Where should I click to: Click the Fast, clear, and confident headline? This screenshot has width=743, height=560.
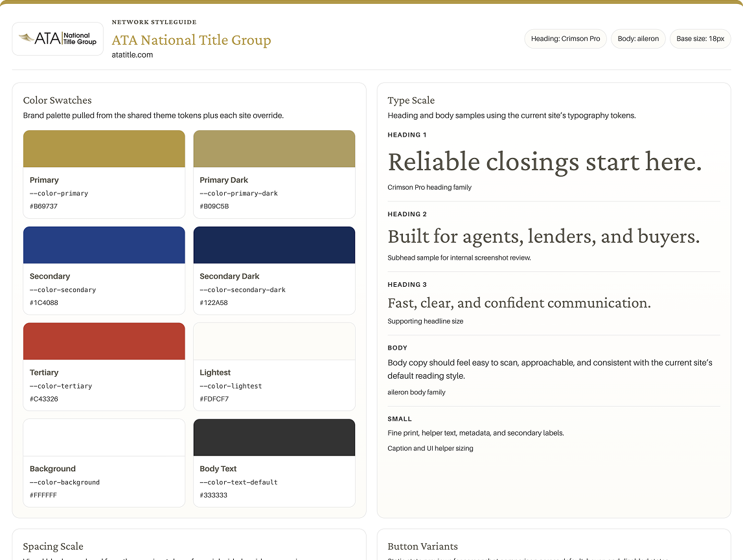click(519, 303)
